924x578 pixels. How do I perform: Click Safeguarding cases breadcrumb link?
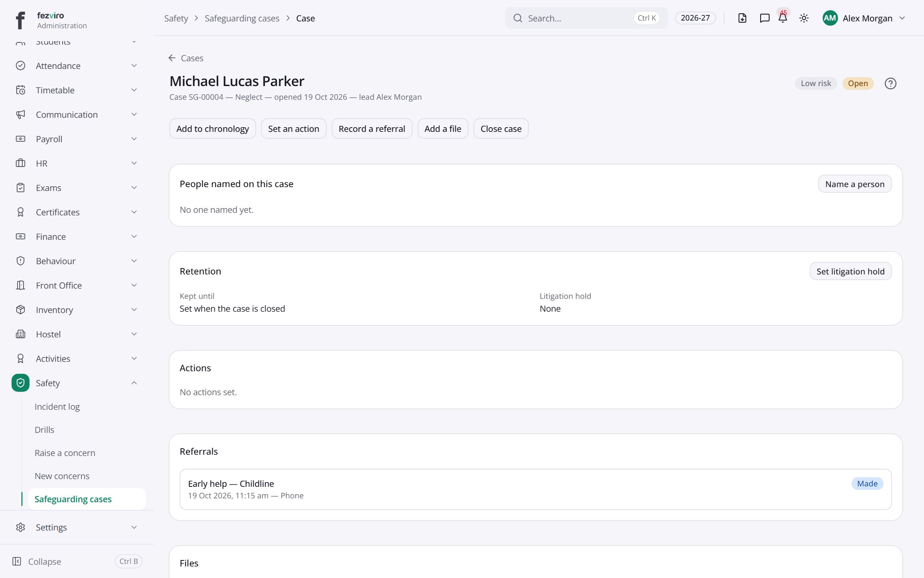point(242,18)
